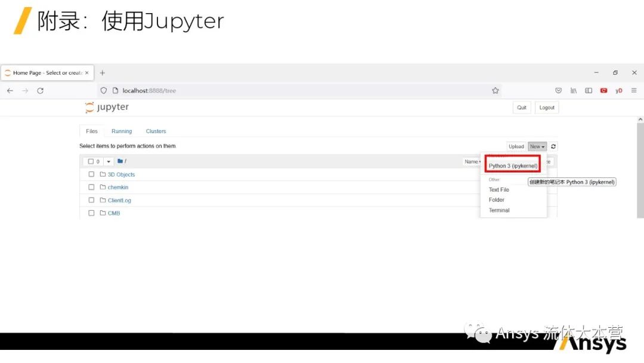The image size is (644, 363).
Task: Click the yD extension icon
Action: coord(619,90)
